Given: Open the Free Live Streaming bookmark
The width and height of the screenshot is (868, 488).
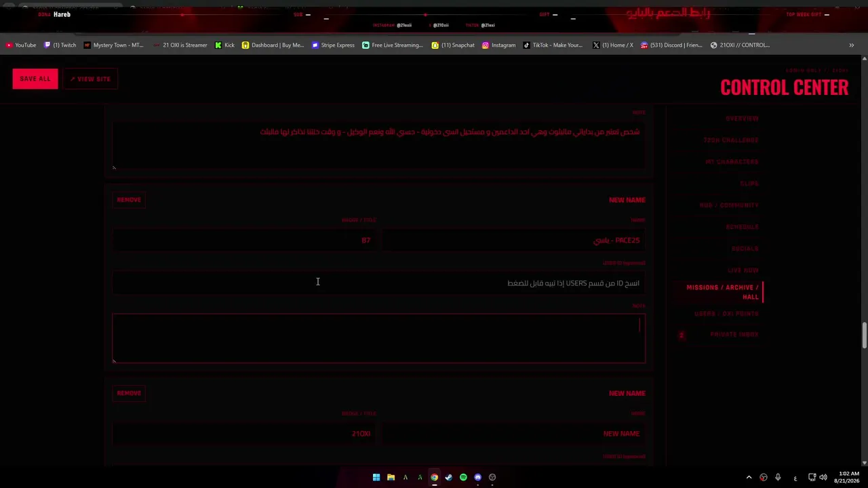Looking at the screenshot, I should (x=393, y=45).
